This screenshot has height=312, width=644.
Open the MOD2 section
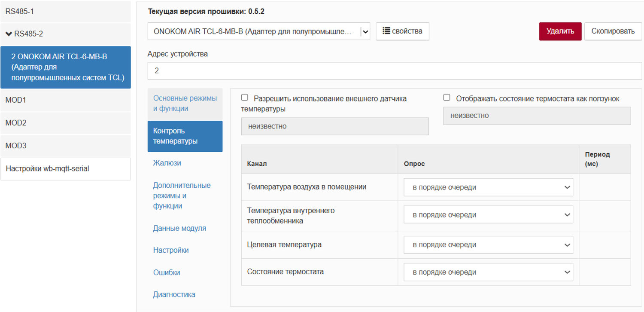coord(65,123)
